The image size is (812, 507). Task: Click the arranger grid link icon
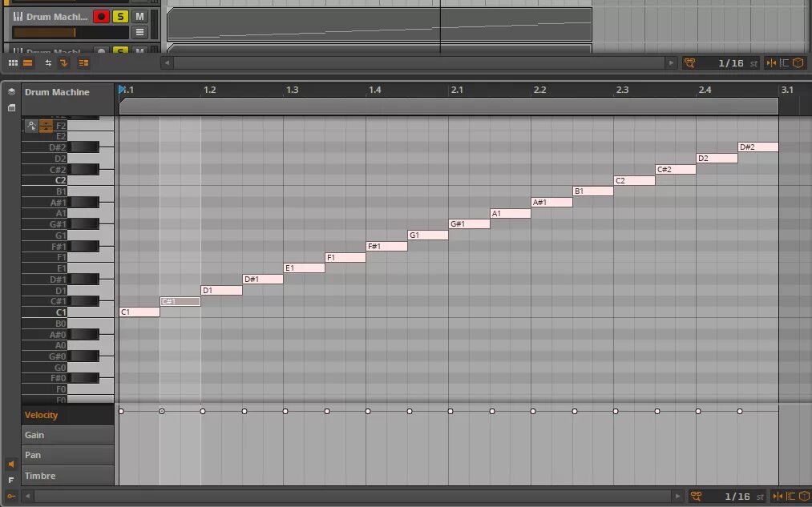pos(689,63)
